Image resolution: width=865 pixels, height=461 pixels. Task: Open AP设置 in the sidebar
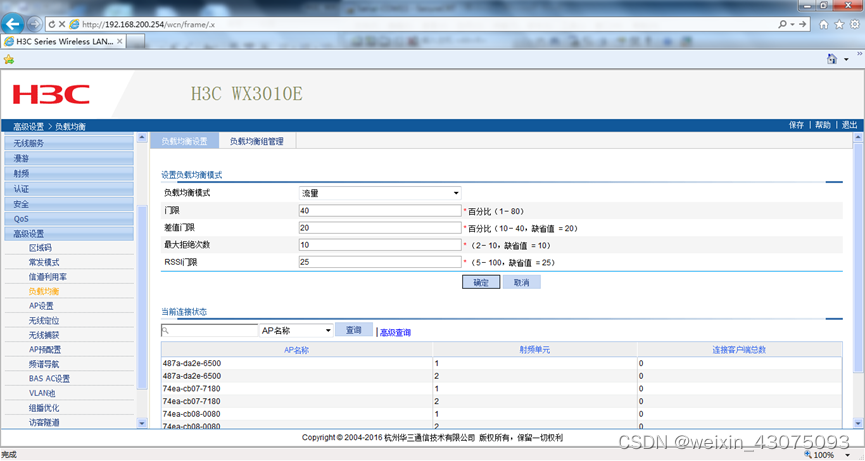[41, 305]
